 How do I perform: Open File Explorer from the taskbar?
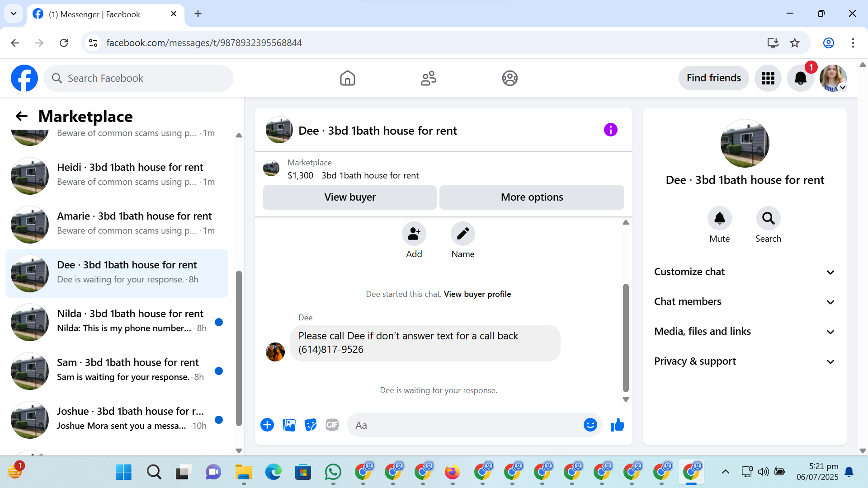(244, 472)
